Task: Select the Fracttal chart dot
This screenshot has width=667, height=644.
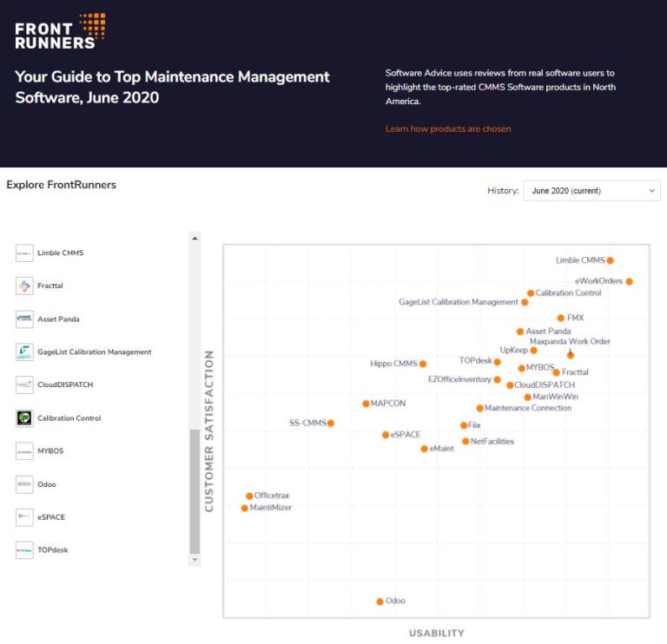Action: coord(557,373)
